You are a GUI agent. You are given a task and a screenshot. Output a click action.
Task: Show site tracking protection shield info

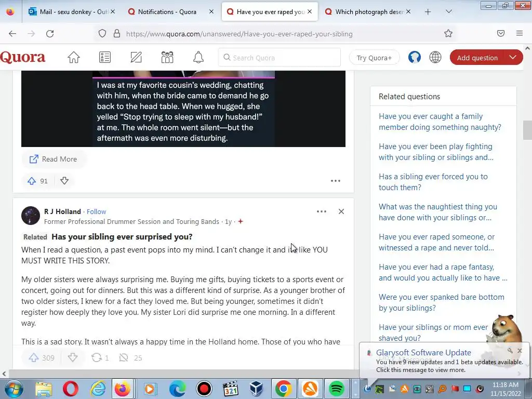pos(102,34)
